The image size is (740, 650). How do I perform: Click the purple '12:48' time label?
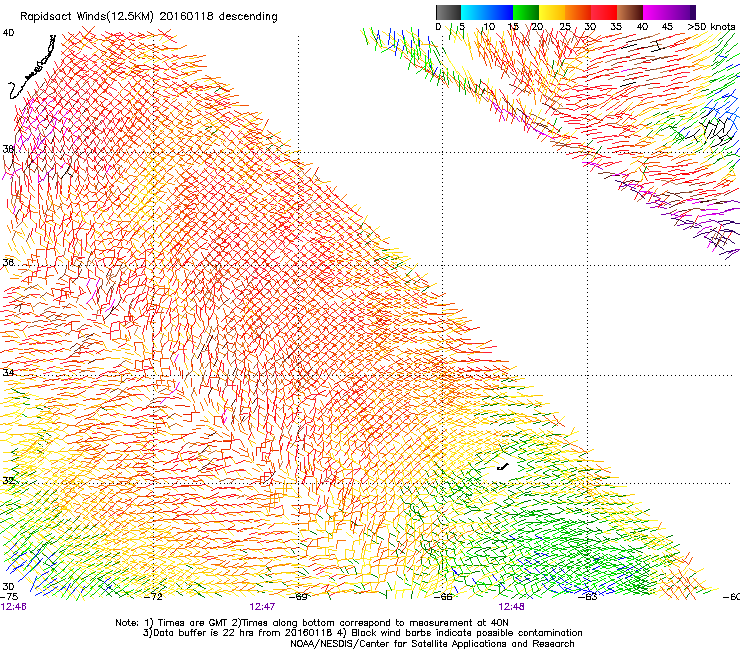click(x=512, y=607)
